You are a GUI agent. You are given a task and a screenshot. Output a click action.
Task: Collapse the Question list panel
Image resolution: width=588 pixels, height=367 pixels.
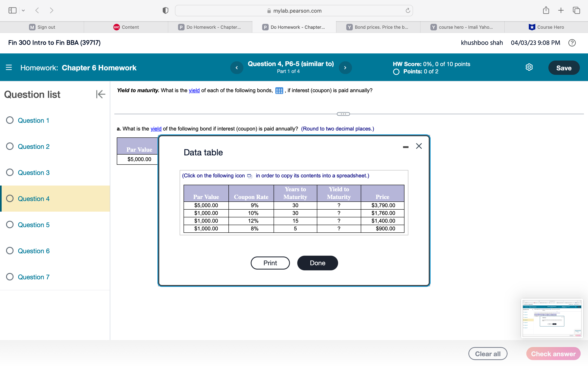point(100,94)
